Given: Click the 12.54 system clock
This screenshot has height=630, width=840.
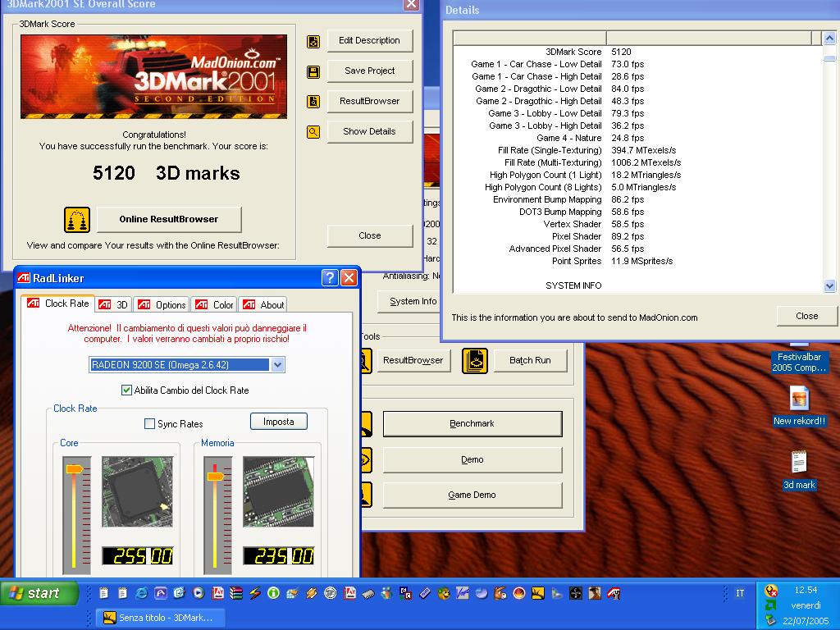Looking at the screenshot, I should [x=806, y=590].
